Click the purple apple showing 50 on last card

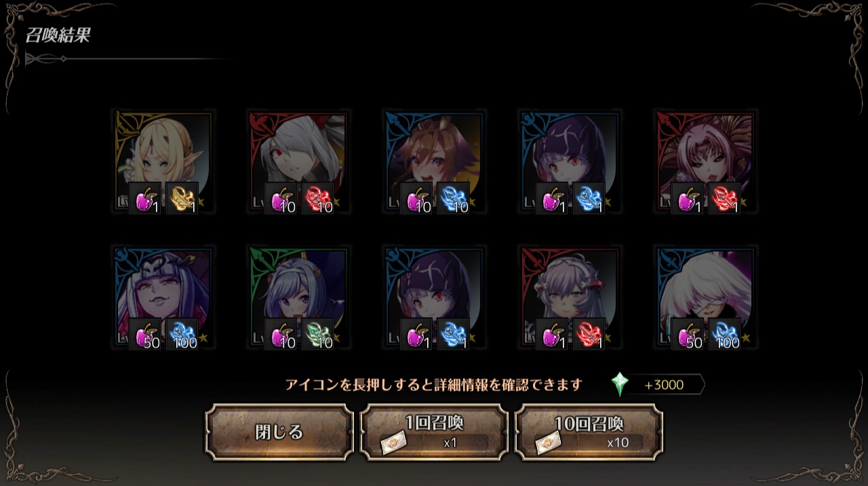coord(688,334)
